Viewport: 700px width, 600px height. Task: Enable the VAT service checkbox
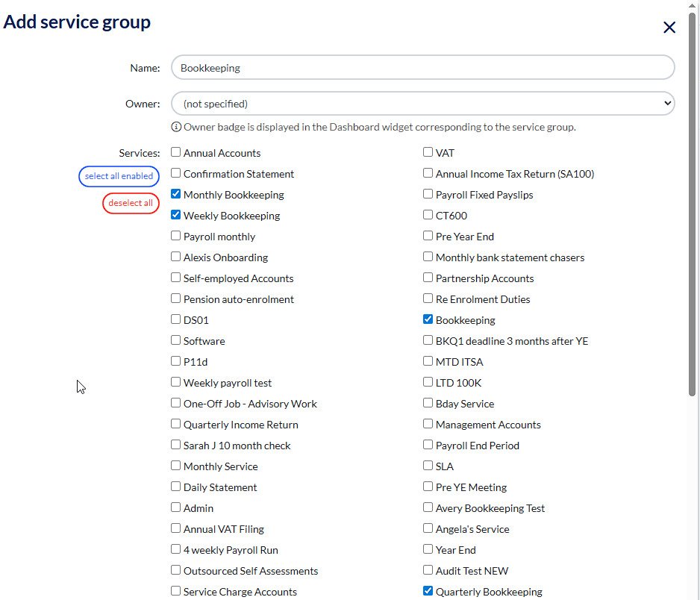(428, 152)
